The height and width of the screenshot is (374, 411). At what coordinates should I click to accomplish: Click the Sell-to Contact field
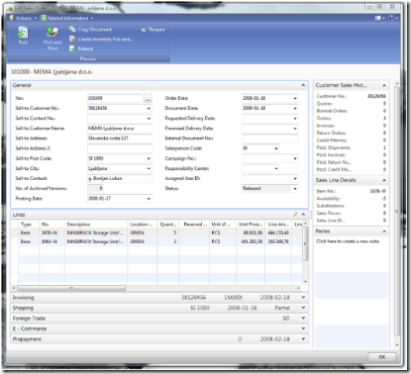click(119, 178)
